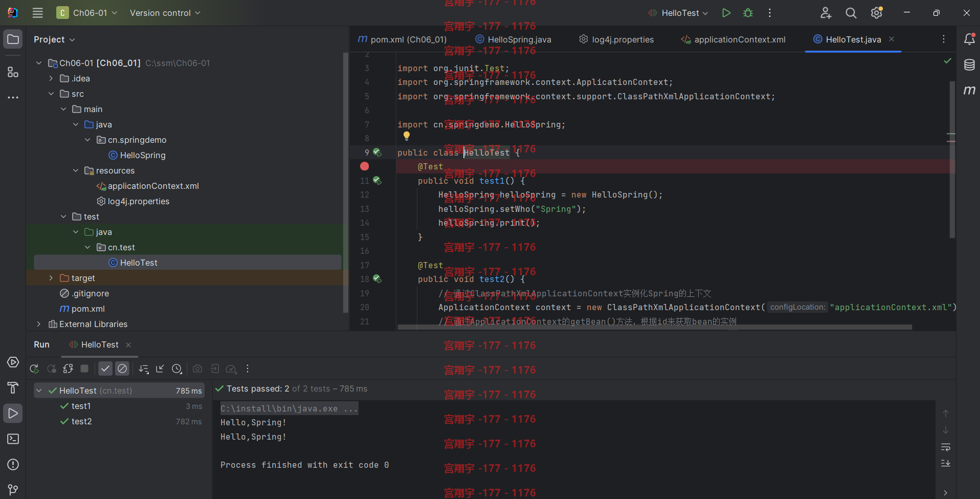Click the intention light bulb in editor
The image size is (980, 499).
tap(407, 136)
